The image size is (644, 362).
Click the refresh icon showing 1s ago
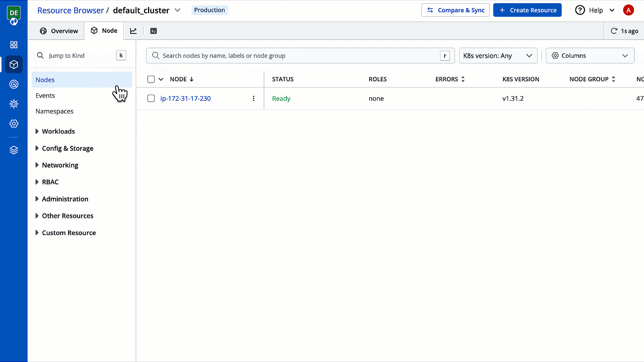point(614,31)
